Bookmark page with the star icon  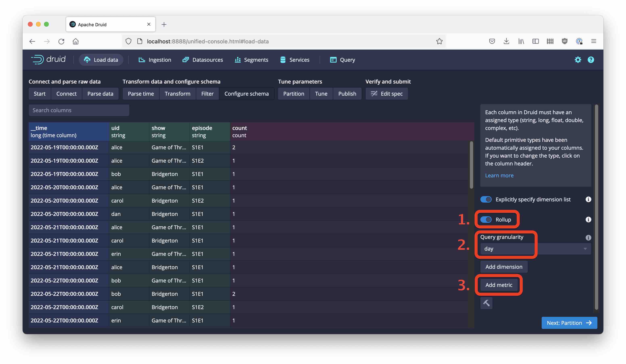439,41
